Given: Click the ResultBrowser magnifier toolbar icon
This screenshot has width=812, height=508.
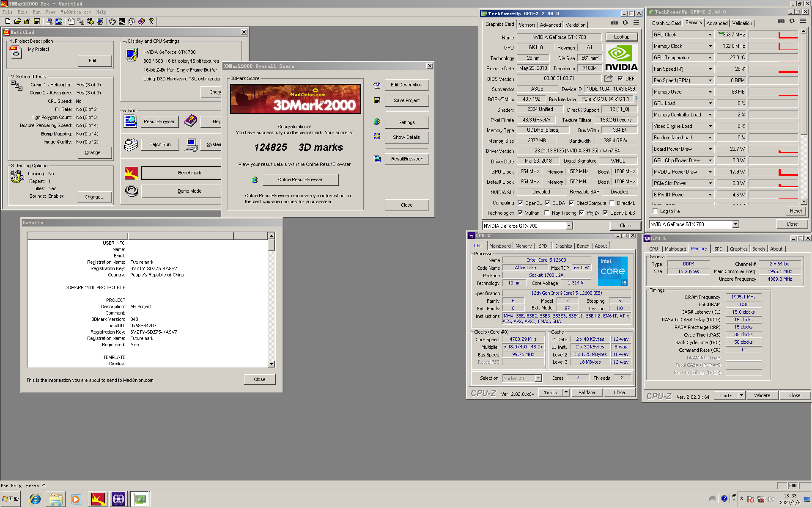Looking at the screenshot, I should tap(59, 21).
